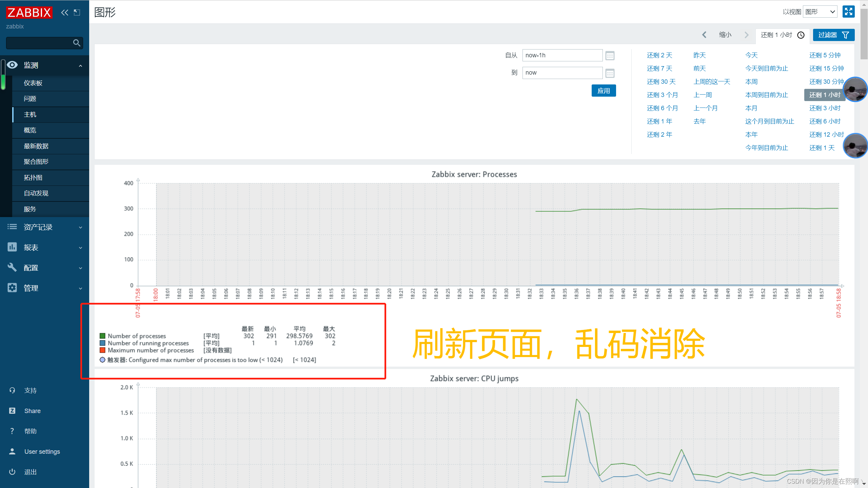
Task: Open 自动发现 in the sidebar
Action: pos(51,193)
